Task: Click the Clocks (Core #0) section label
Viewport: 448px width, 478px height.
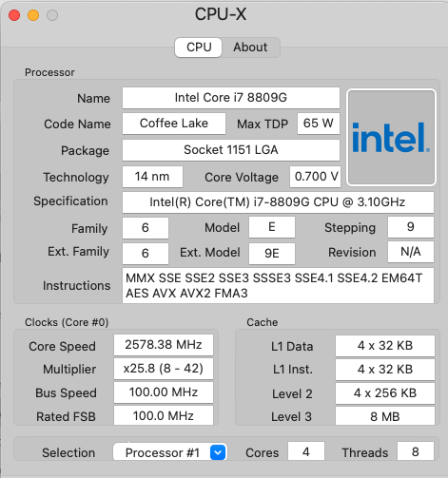Action: point(67,322)
